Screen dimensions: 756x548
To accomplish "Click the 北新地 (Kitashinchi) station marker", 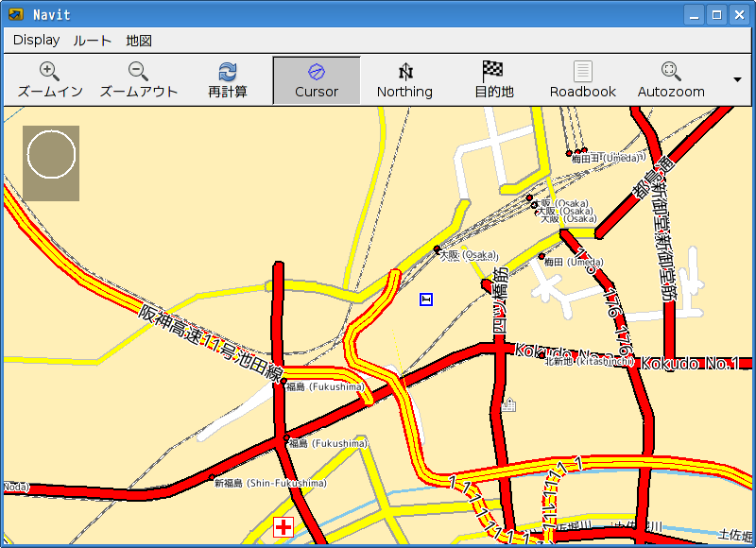I will [x=543, y=361].
